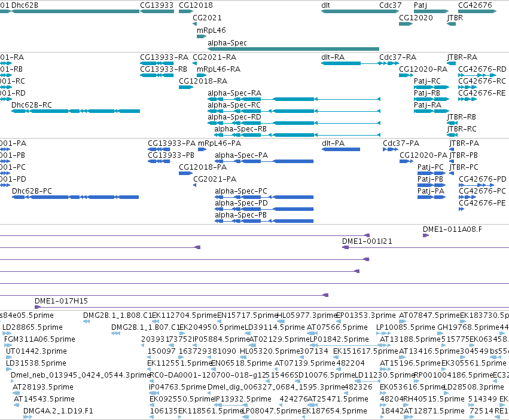Click the CG42676-PE label
Screen dimensions: 509x420
pyautogui.click(x=482, y=203)
